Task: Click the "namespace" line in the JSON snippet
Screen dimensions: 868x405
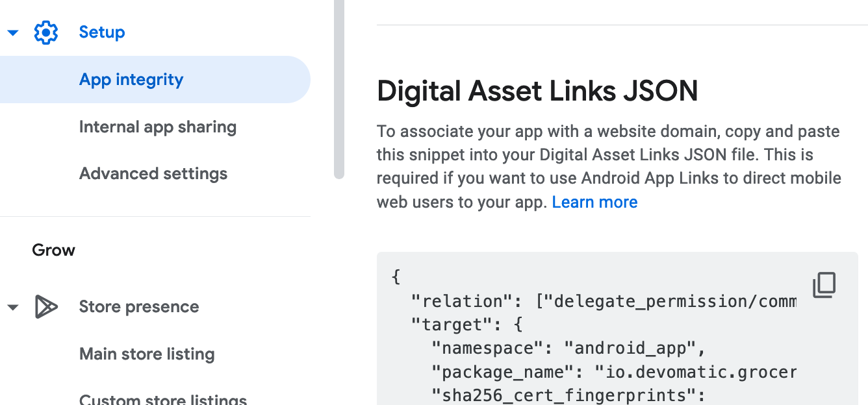Action: coord(568,349)
